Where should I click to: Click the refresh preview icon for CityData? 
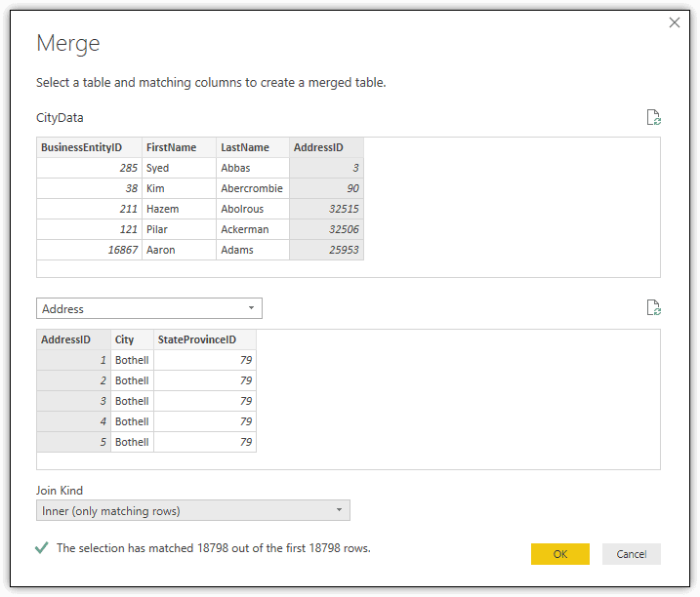(653, 118)
